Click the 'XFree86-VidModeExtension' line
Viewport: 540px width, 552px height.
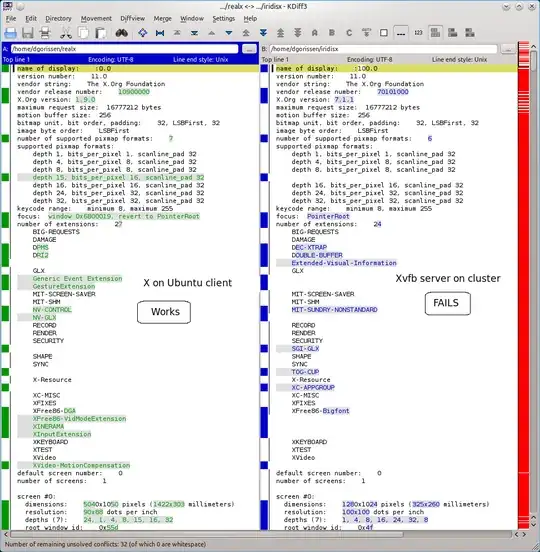click(x=79, y=419)
